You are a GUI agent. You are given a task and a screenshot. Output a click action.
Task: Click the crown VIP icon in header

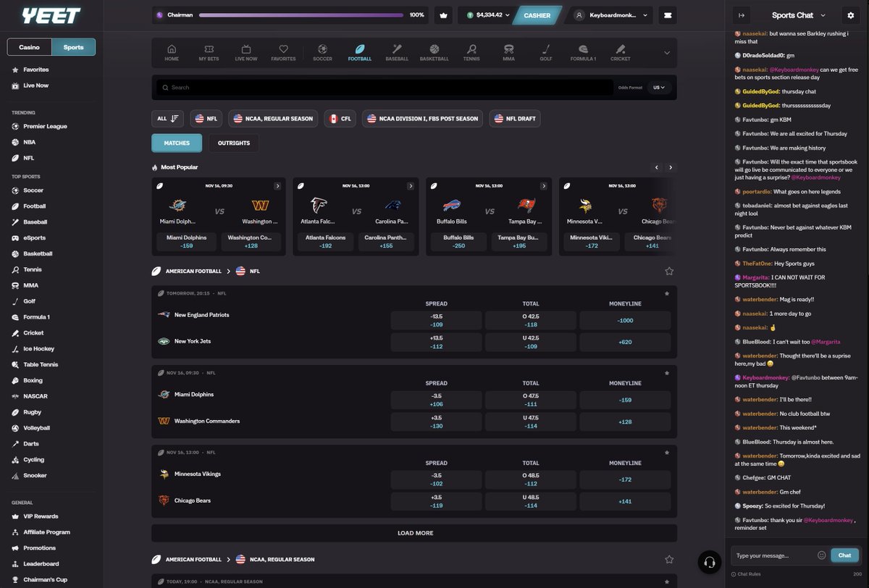[x=442, y=14]
